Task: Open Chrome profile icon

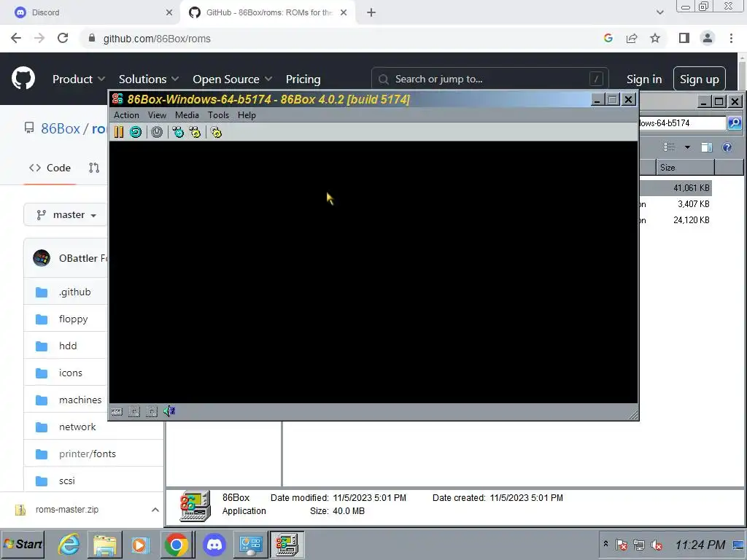Action: 708,38
